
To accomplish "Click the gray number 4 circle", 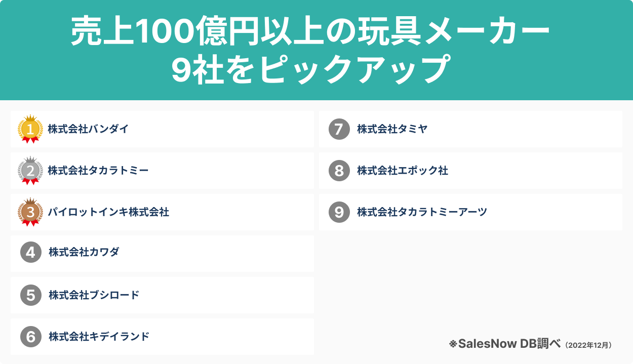I will (x=30, y=252).
